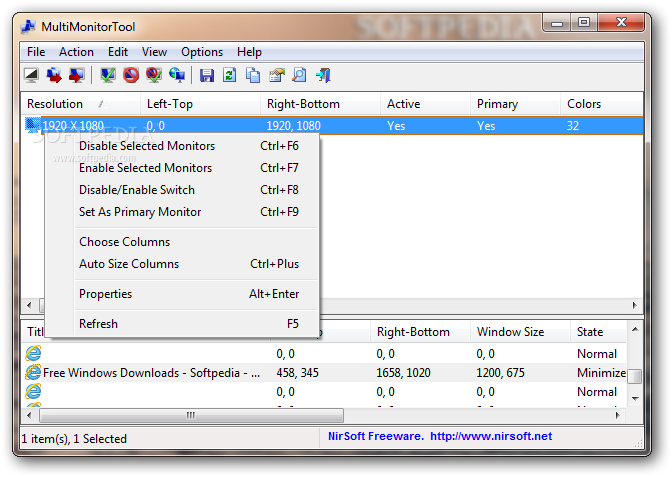
Task: Select the 1920 X 1080 resolution cell
Action: point(73,126)
